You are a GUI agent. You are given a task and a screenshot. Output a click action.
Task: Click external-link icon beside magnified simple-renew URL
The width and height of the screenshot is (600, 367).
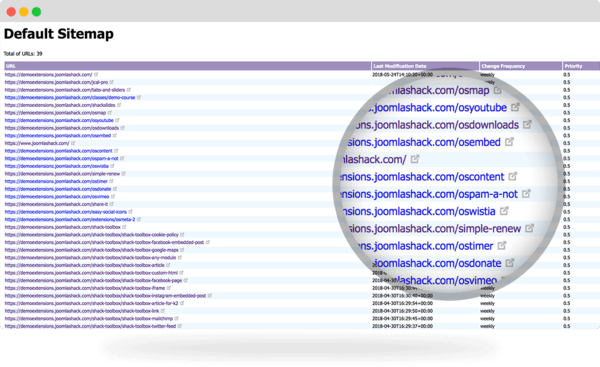(x=529, y=228)
